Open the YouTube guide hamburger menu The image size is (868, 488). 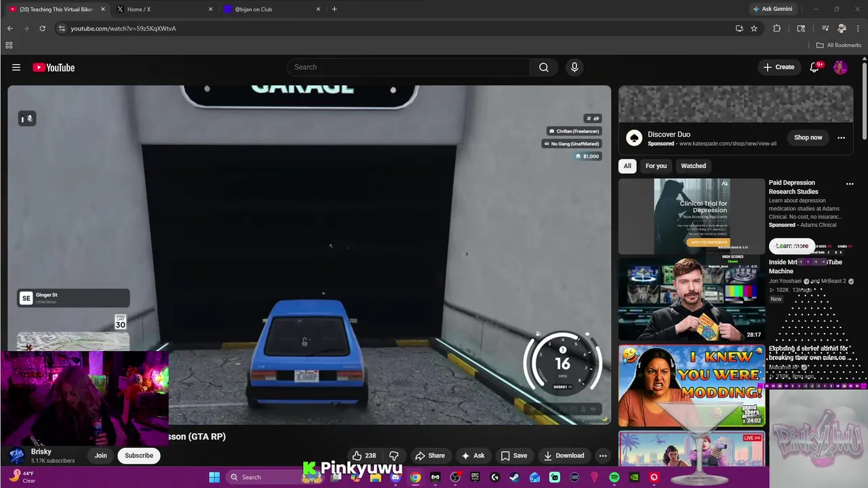click(x=16, y=67)
